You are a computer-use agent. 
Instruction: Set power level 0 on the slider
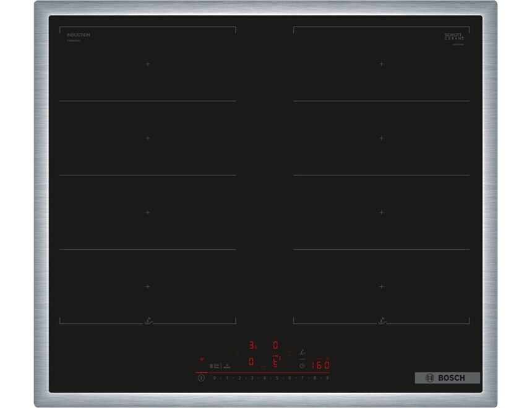pos(215,378)
